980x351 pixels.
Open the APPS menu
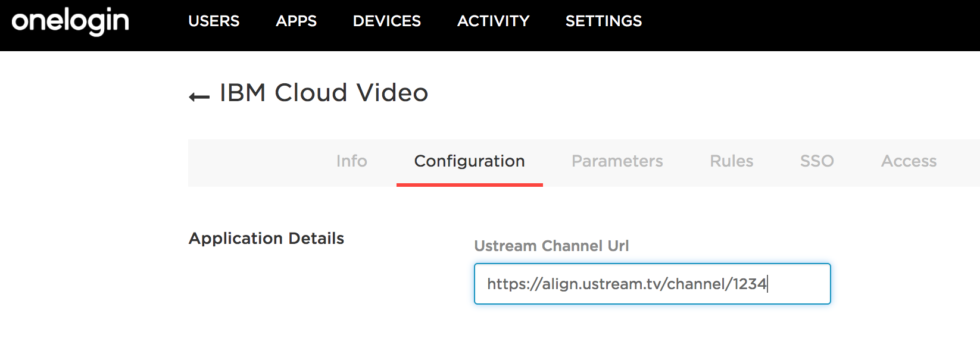pos(296,21)
